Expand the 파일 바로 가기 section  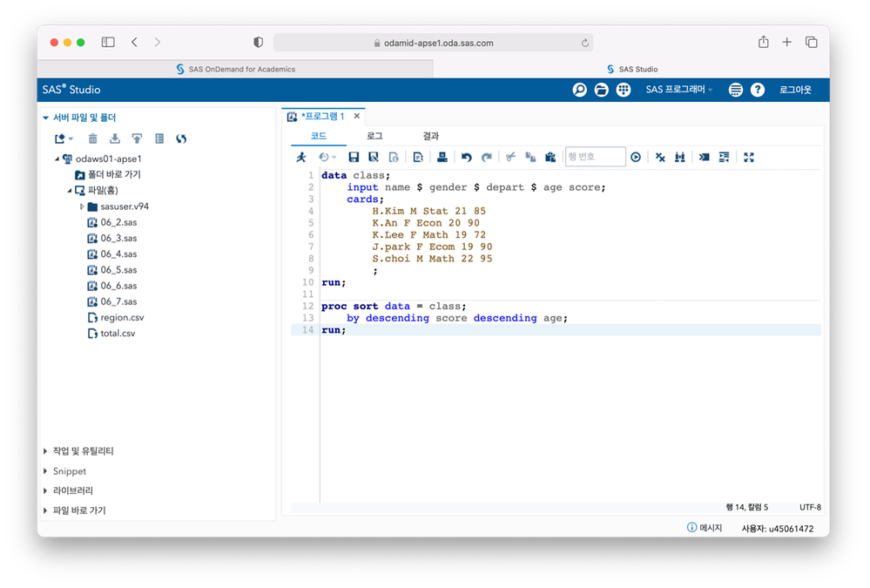click(x=45, y=510)
